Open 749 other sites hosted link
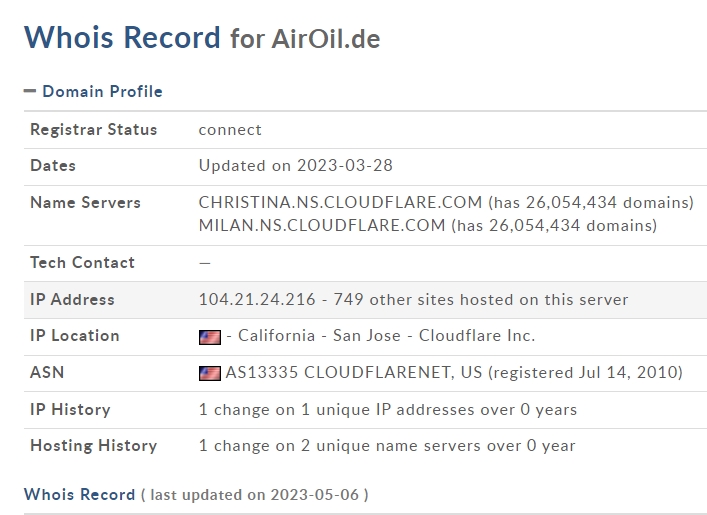This screenshot has height=515, width=707. 481,299
